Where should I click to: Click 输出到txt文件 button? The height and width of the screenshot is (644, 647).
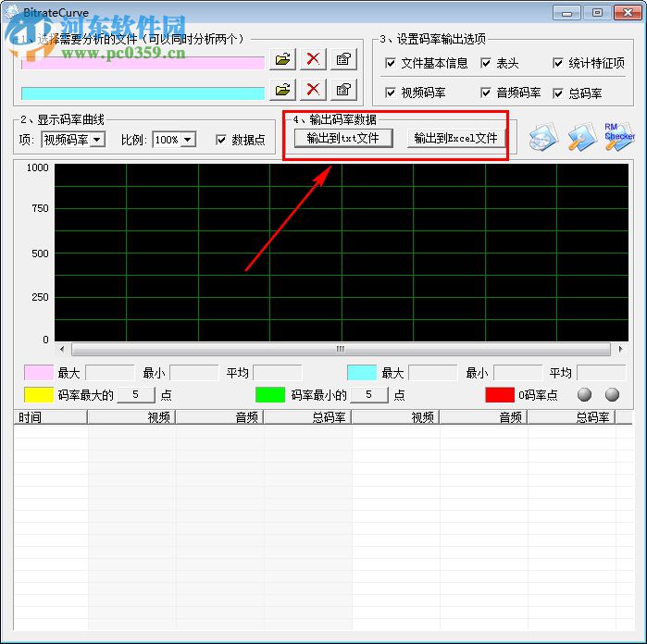pyautogui.click(x=342, y=138)
